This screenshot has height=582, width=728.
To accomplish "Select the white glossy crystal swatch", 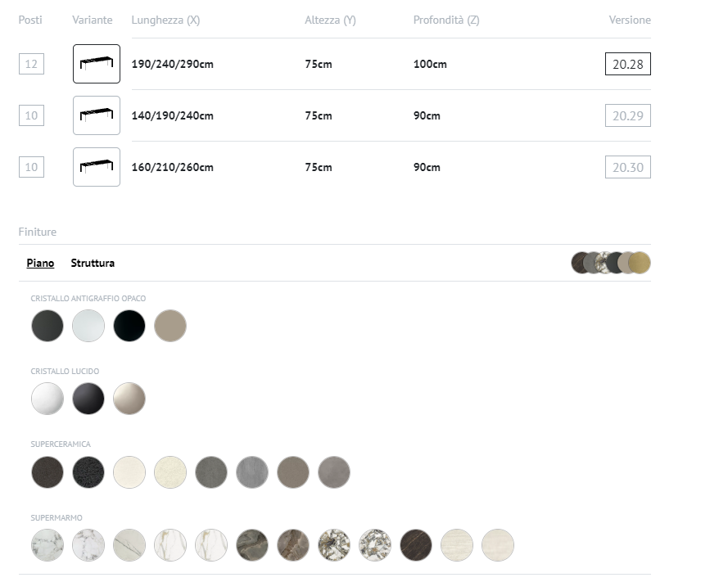I will (x=47, y=399).
